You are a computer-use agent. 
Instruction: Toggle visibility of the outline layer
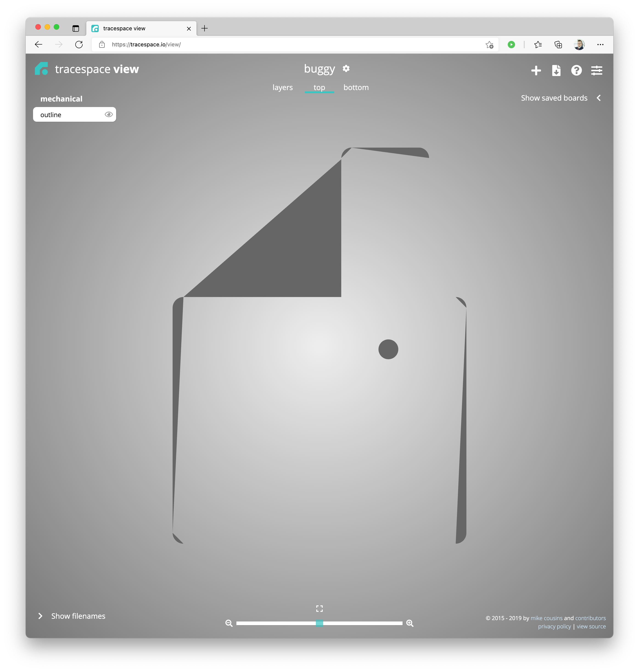click(x=108, y=114)
